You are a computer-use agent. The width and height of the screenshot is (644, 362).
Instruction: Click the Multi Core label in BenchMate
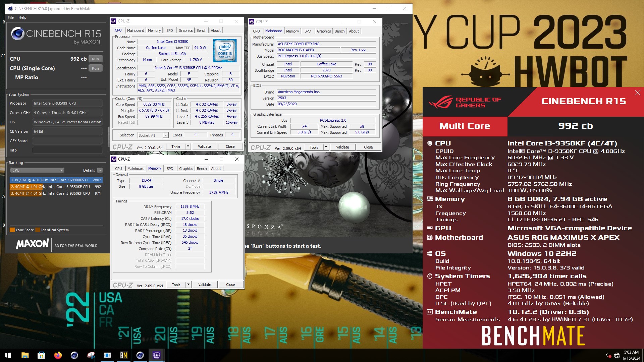tap(465, 126)
